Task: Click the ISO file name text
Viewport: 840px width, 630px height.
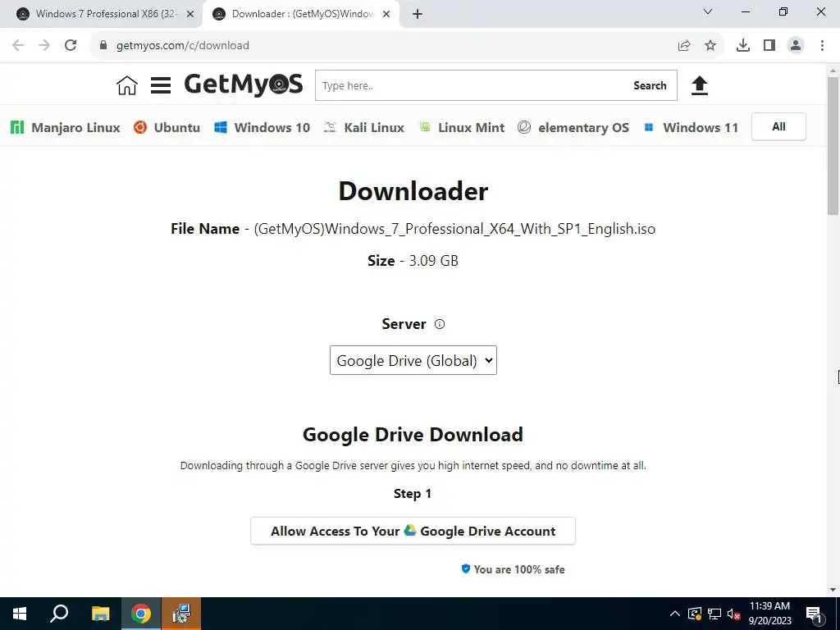Action: (x=454, y=229)
